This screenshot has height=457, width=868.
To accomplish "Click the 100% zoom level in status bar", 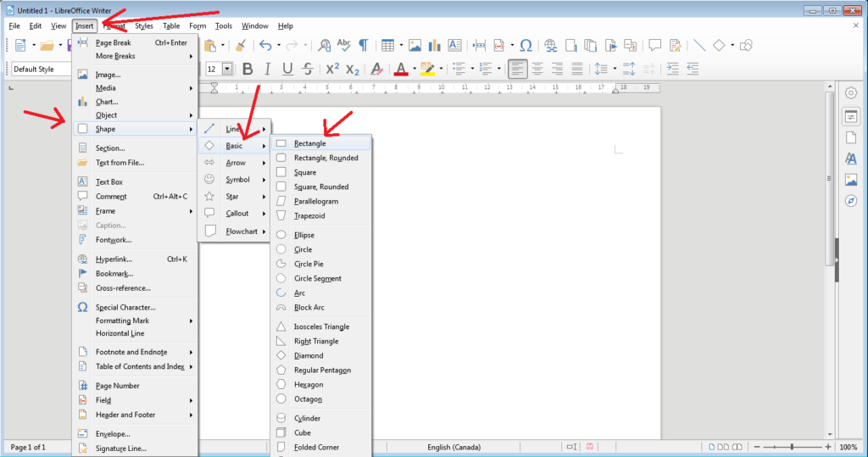I will coord(848,447).
